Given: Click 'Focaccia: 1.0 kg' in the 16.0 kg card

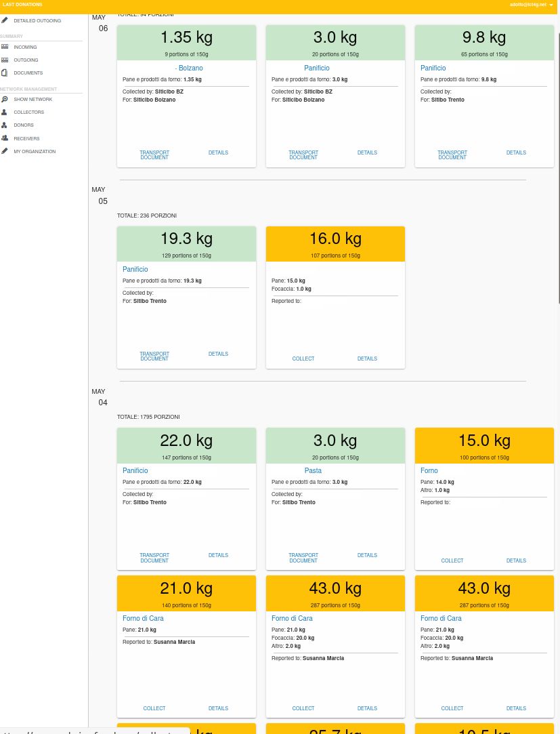Looking at the screenshot, I should tap(291, 289).
